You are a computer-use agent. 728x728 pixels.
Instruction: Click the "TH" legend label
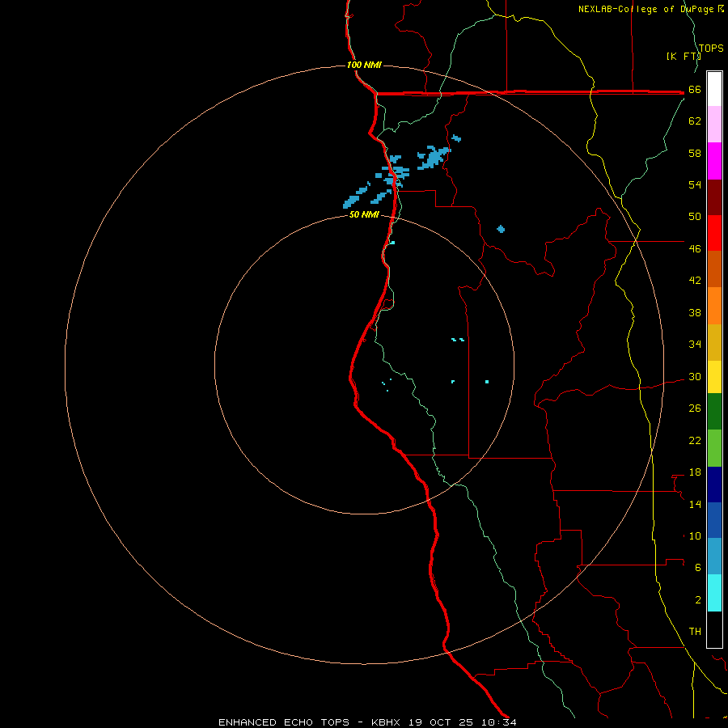(695, 632)
